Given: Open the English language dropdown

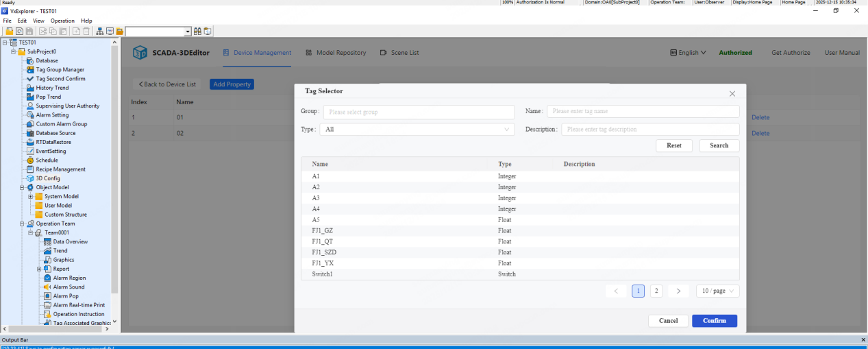Looking at the screenshot, I should (x=687, y=53).
